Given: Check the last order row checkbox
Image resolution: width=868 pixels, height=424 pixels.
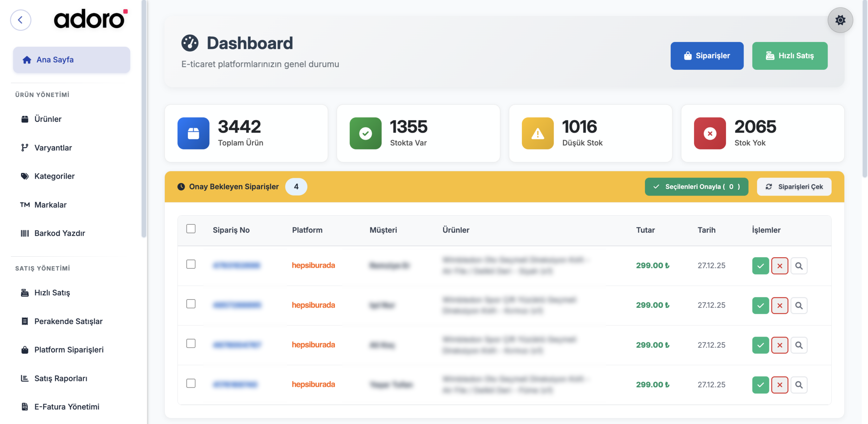Looking at the screenshot, I should [x=191, y=383].
